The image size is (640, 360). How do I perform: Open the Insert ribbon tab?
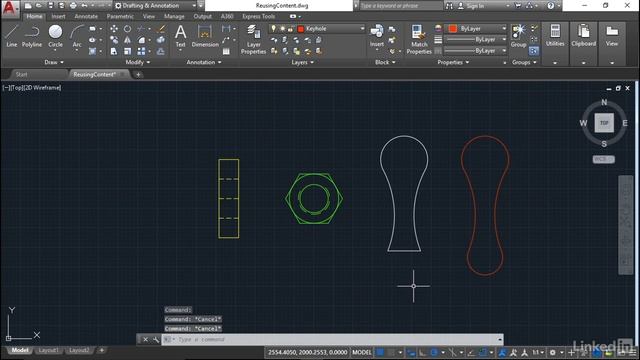[58, 16]
